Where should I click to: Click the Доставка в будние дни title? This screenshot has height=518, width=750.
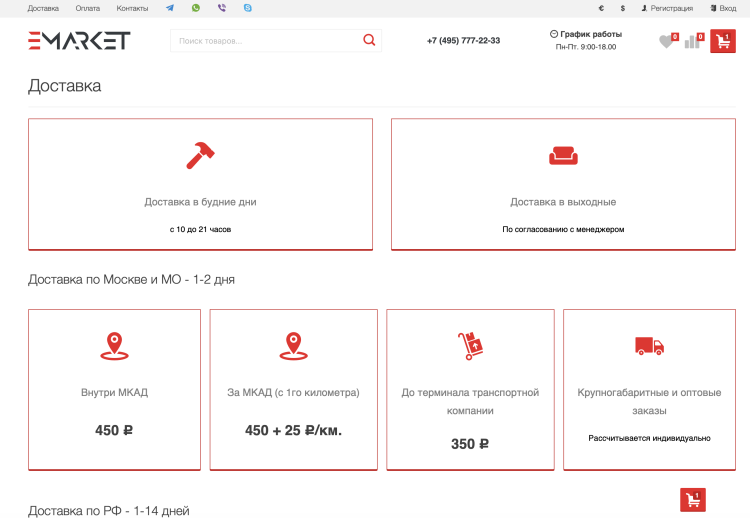(200, 202)
